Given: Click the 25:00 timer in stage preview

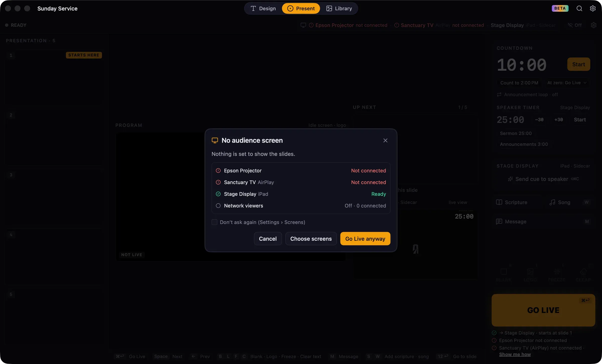Looking at the screenshot, I should click(464, 217).
